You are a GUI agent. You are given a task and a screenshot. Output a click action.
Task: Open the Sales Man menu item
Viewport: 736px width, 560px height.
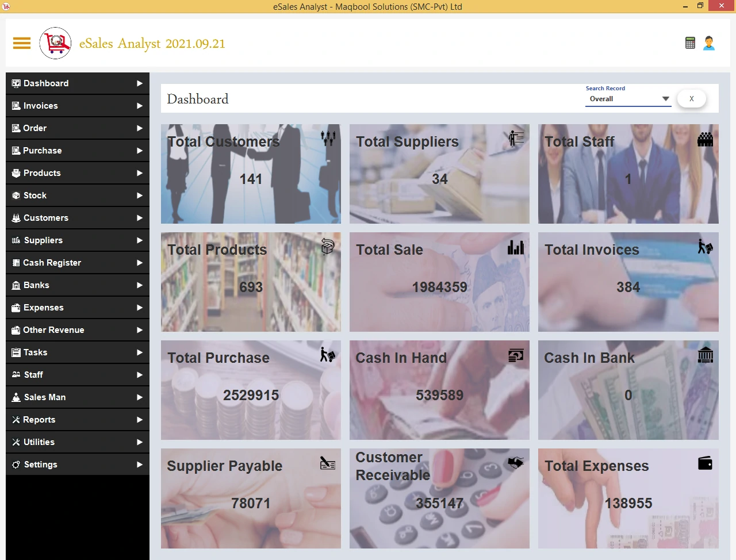(78, 397)
